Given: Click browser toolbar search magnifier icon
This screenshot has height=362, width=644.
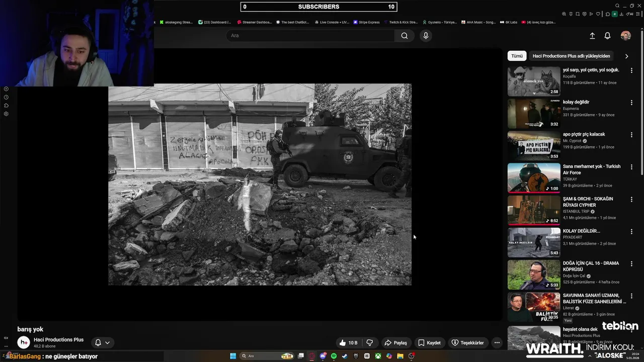Looking at the screenshot, I should 564,14.
